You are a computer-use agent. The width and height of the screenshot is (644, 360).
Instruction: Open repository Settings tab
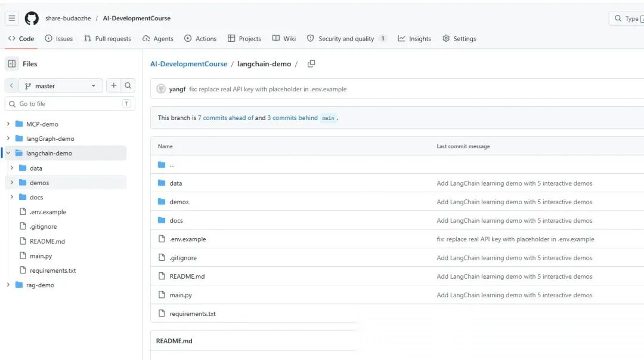[x=459, y=38]
